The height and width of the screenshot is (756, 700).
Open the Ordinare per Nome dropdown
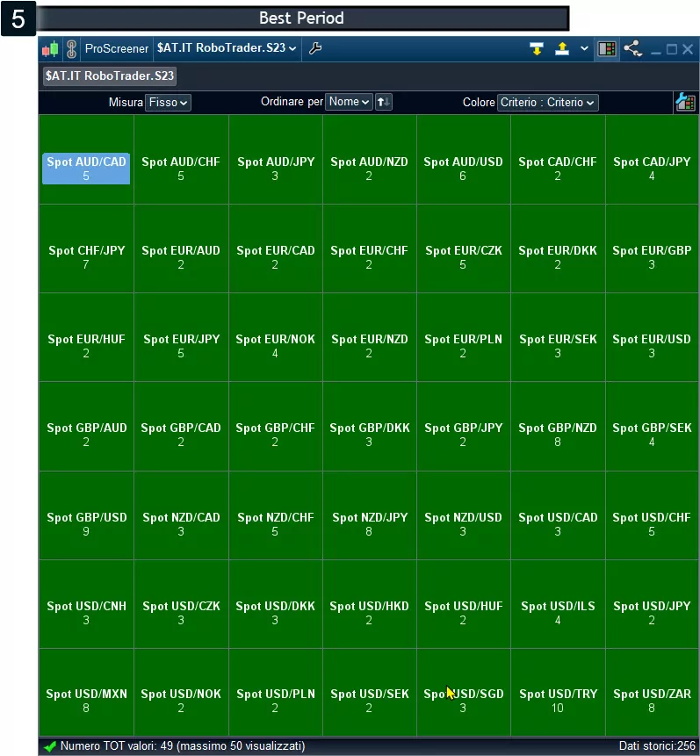349,102
